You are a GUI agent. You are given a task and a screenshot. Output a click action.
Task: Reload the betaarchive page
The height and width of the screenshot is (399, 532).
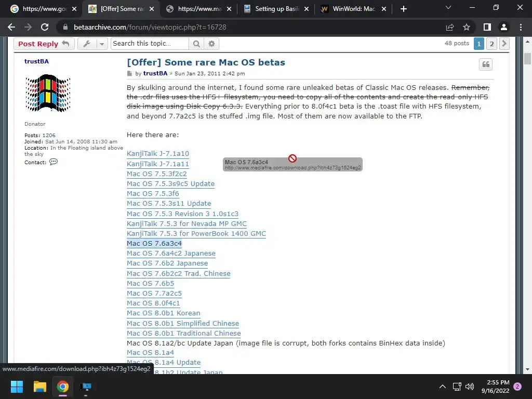click(45, 27)
